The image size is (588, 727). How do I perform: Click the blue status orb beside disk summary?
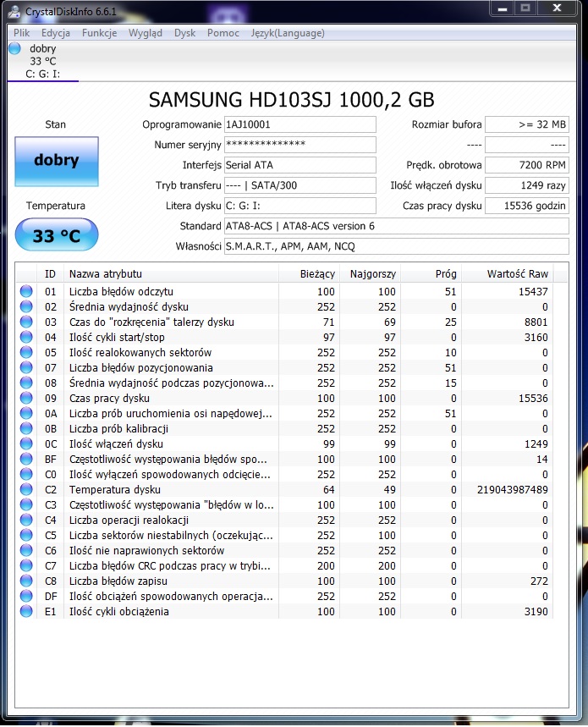pos(15,48)
